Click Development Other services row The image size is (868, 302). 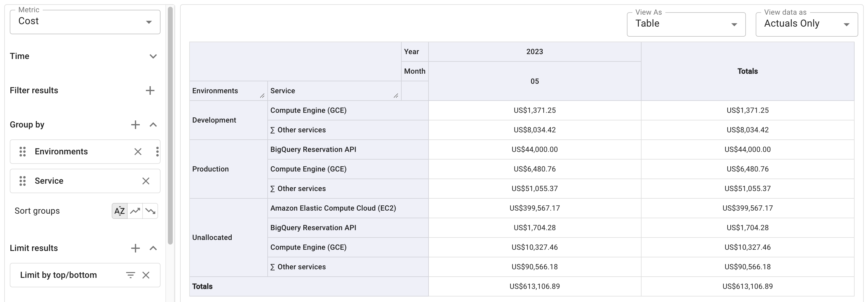pyautogui.click(x=348, y=130)
